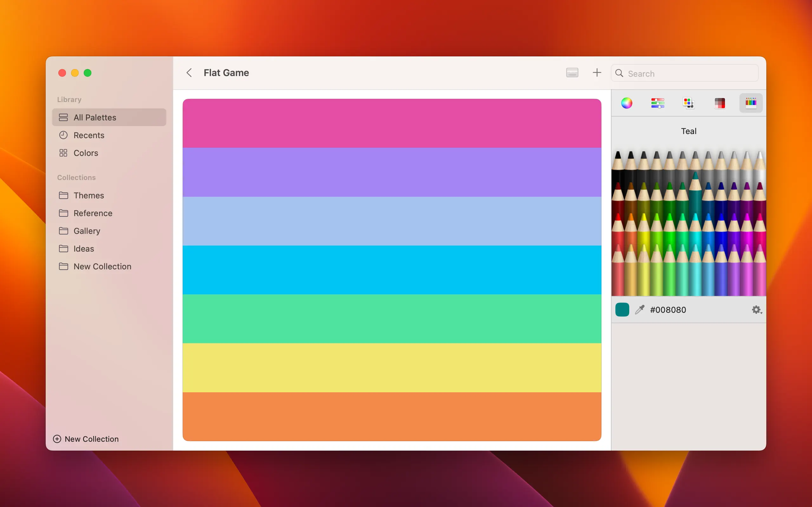Open the color wheel picker tab
This screenshot has width=812, height=507.
click(x=626, y=103)
